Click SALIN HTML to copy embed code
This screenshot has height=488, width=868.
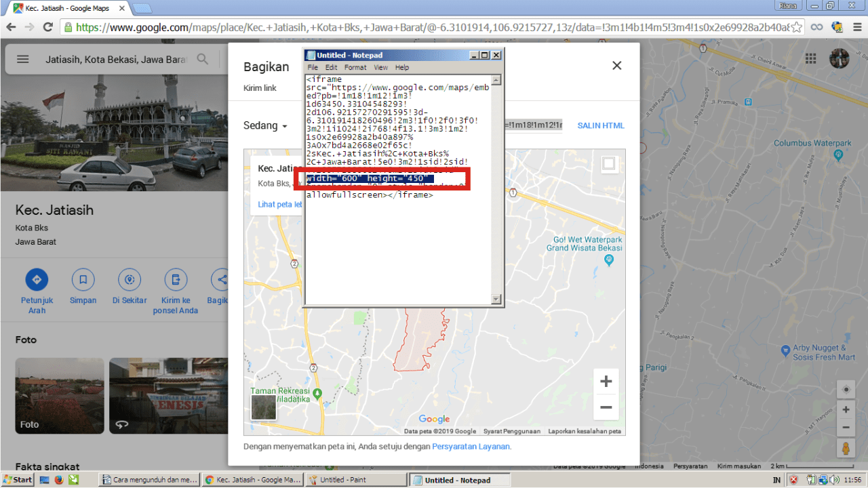601,125
